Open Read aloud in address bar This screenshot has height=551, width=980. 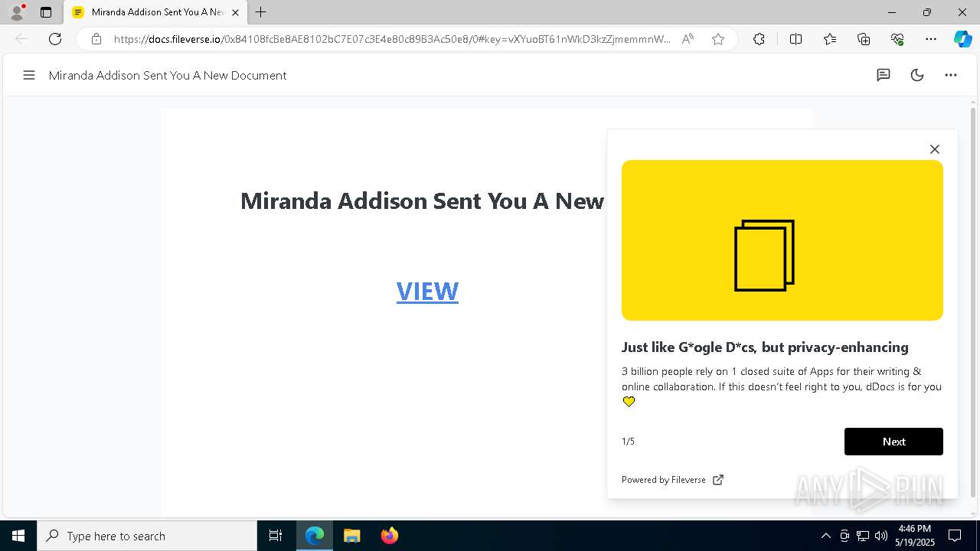688,39
